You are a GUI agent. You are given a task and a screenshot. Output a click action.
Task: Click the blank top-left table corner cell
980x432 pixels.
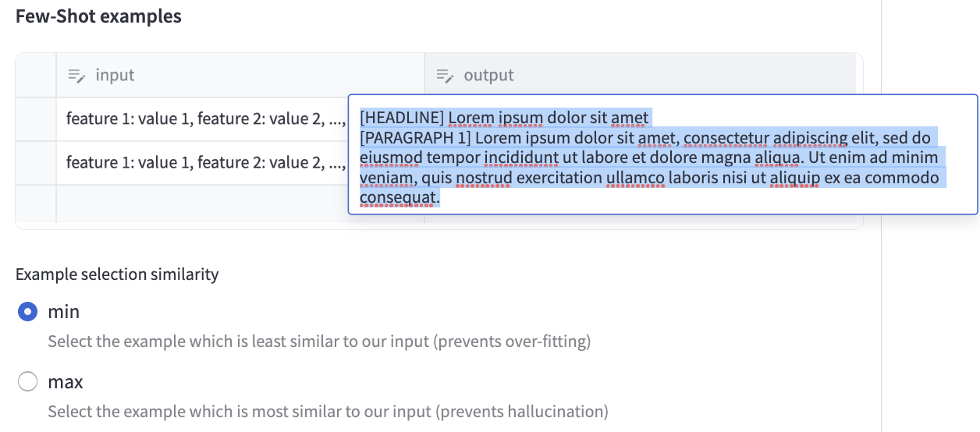point(36,76)
